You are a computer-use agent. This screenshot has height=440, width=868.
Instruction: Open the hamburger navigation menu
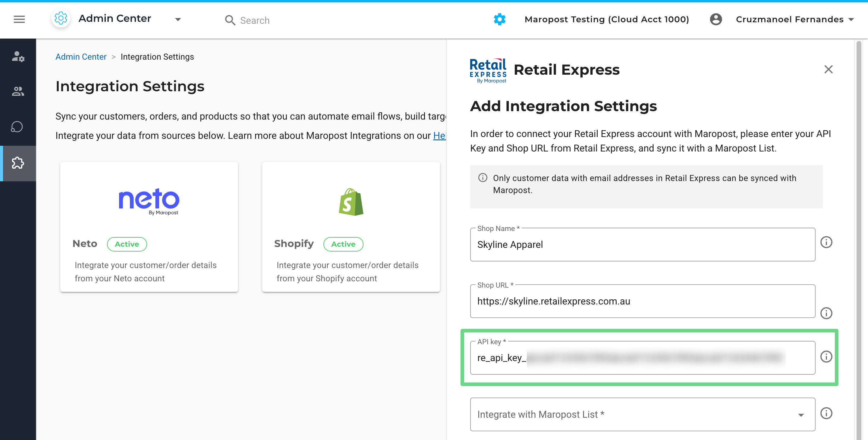[x=19, y=19]
